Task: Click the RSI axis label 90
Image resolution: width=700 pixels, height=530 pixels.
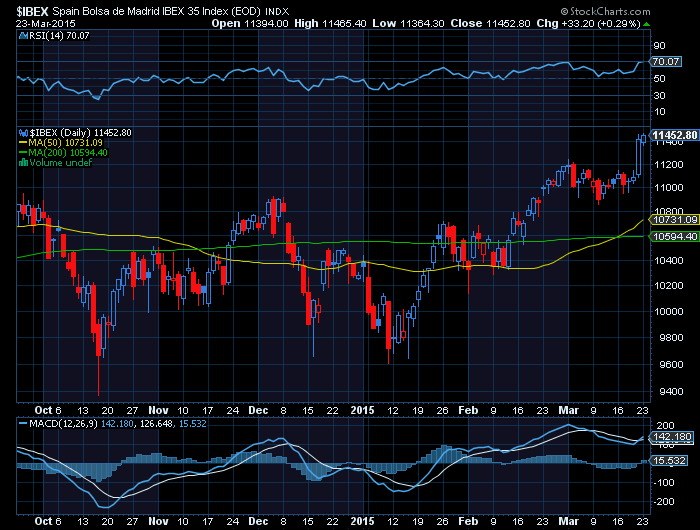Action: (659, 46)
